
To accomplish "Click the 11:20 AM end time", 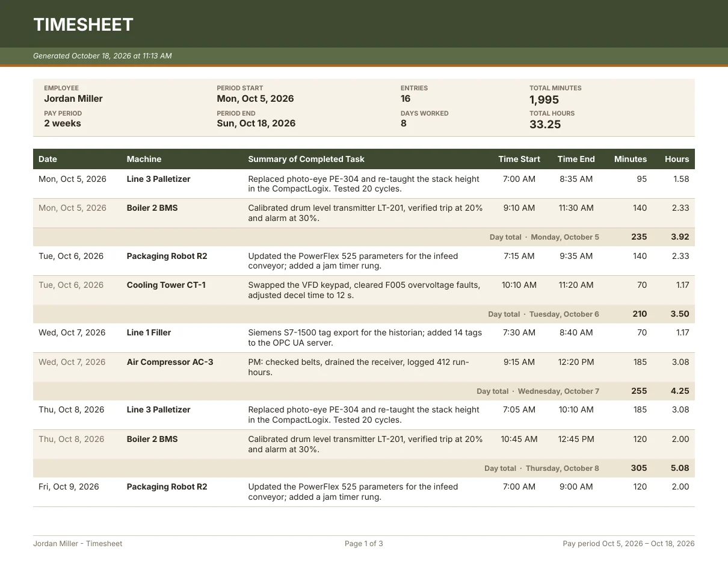I will point(576,285).
